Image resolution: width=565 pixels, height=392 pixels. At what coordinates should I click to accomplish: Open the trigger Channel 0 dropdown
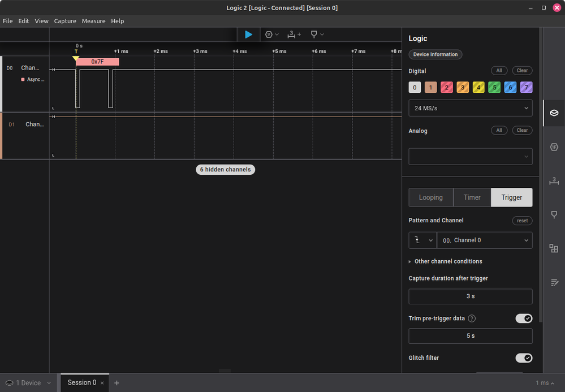(x=485, y=240)
